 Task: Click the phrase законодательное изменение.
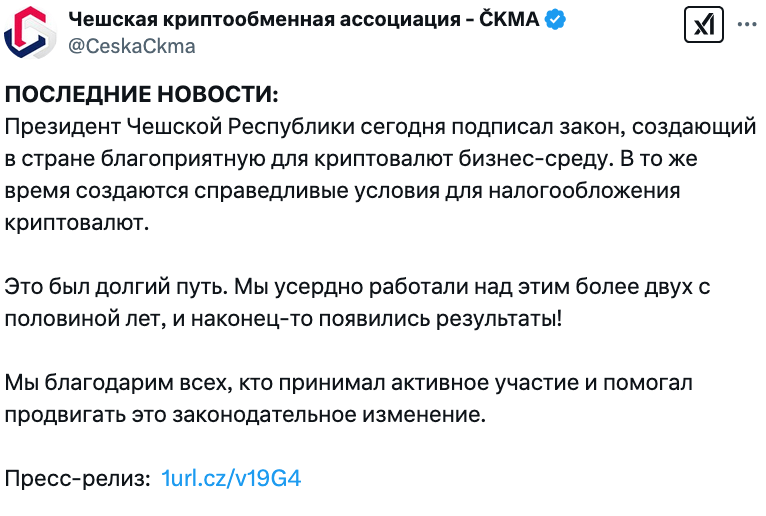[x=329, y=415]
